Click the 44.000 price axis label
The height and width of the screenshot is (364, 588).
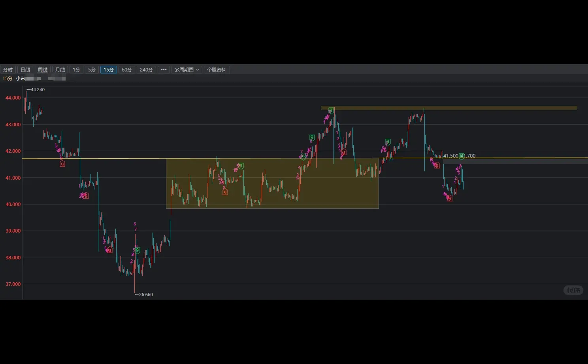(13, 98)
